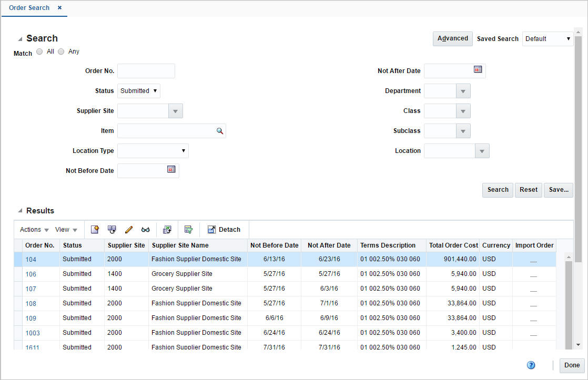Open the Status dropdown showing Submitted

tap(138, 90)
